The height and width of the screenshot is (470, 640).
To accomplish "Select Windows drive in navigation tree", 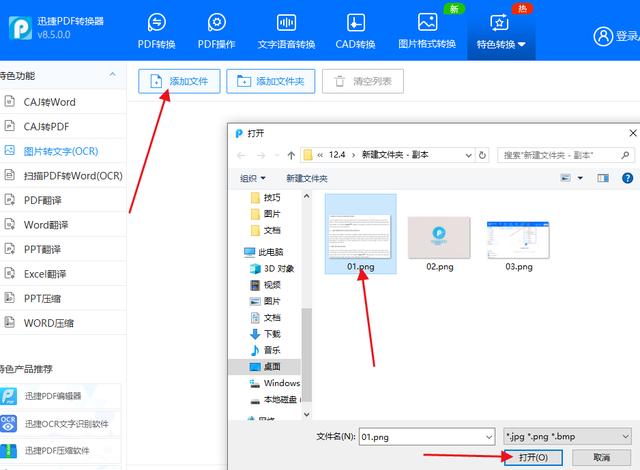I will 275,383.
